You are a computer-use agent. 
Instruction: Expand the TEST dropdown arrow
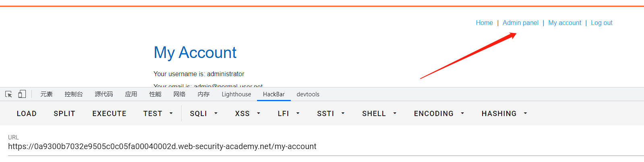pyautogui.click(x=171, y=114)
